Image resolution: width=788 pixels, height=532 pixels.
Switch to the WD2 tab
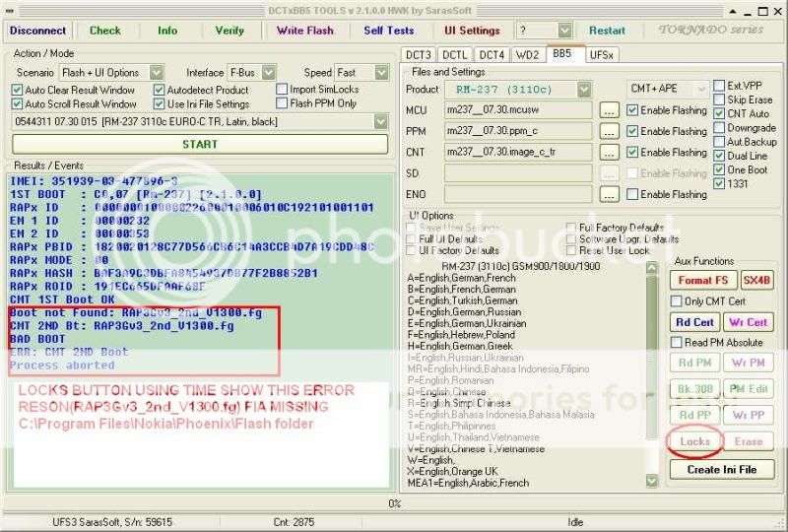coord(528,55)
